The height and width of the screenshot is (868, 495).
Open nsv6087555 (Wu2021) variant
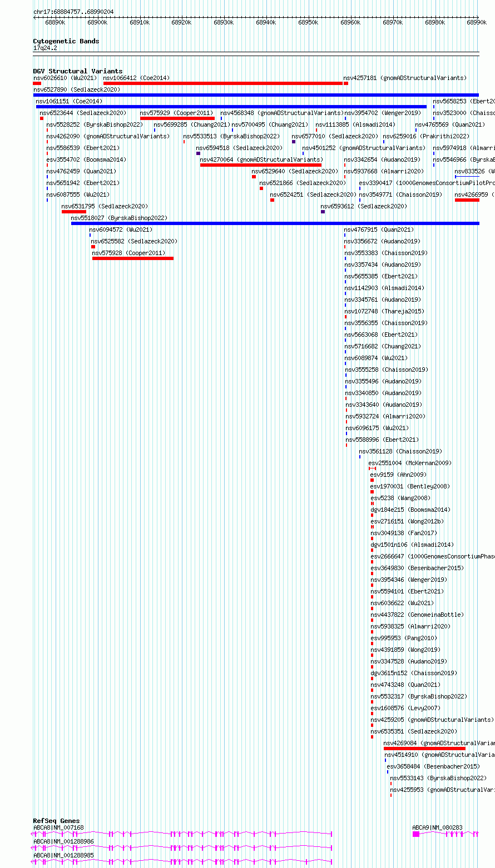[x=78, y=194]
